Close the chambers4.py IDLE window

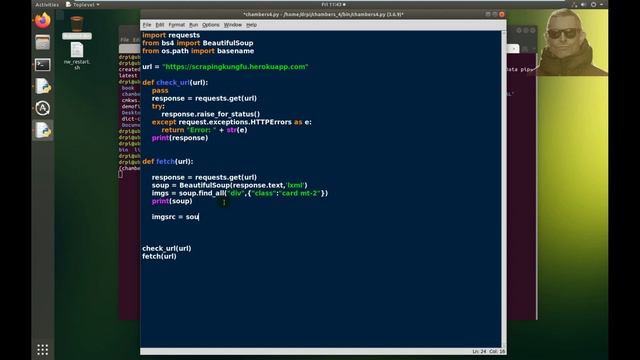tap(502, 14)
